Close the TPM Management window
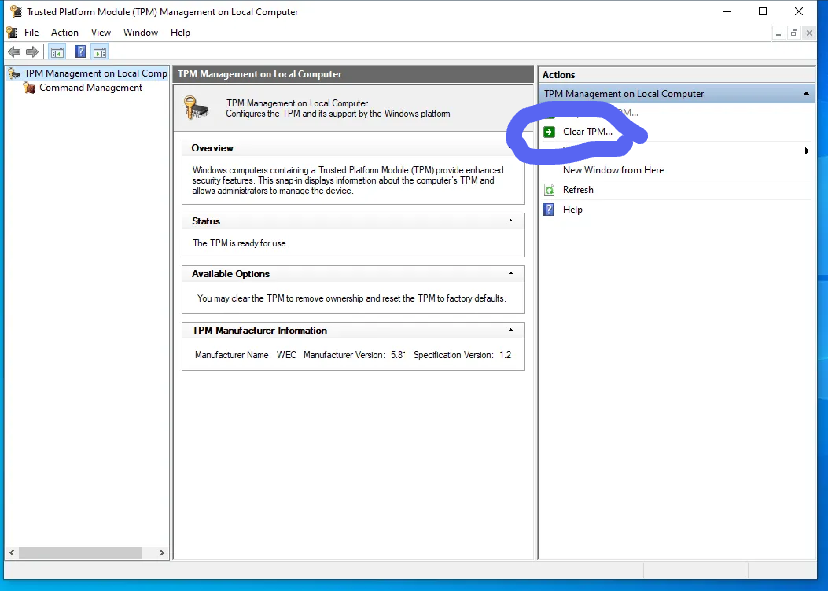Viewport: 828px width, 591px height. 798,11
